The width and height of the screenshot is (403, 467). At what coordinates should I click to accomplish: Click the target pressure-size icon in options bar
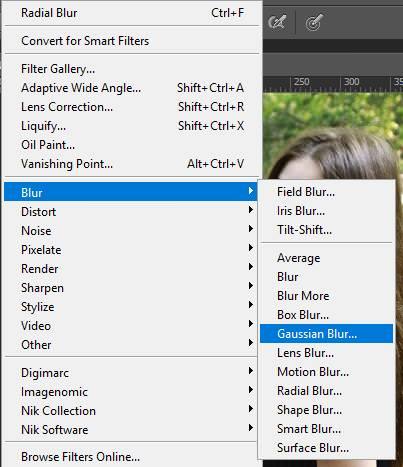click(314, 23)
